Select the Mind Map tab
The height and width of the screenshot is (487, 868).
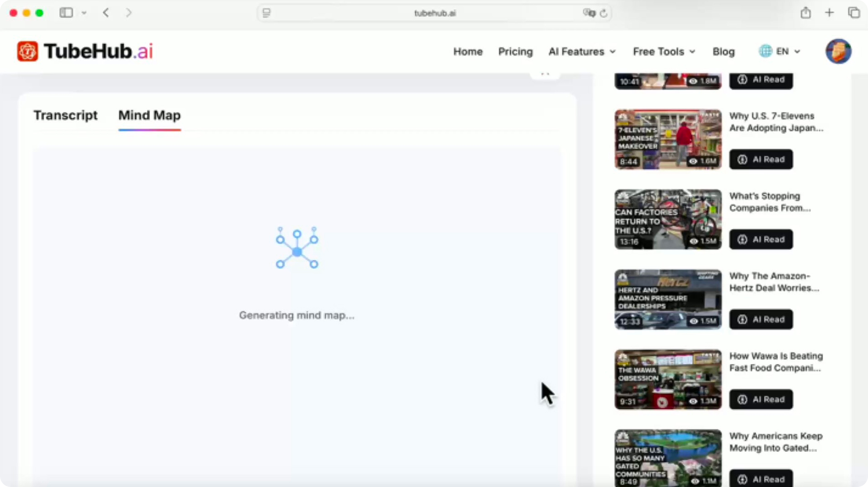point(149,116)
